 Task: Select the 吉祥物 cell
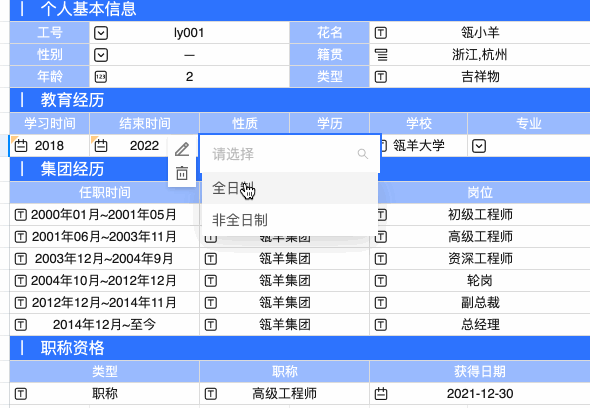tap(480, 77)
